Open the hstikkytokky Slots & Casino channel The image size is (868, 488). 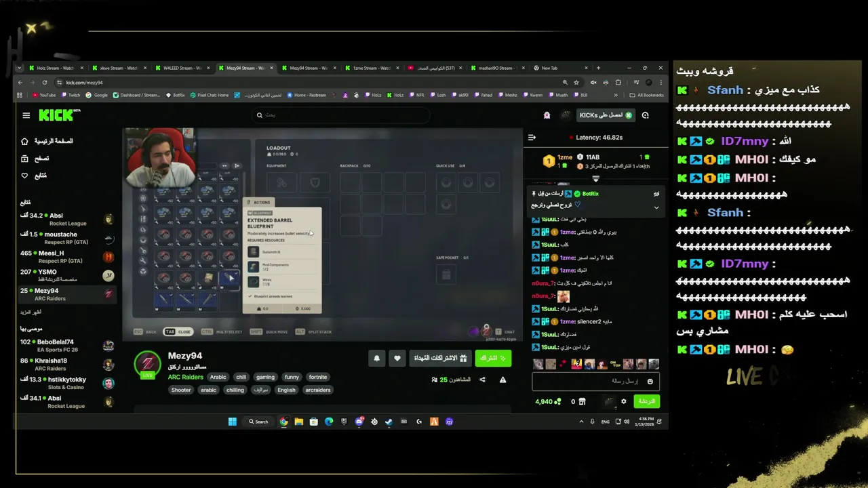[68, 383]
